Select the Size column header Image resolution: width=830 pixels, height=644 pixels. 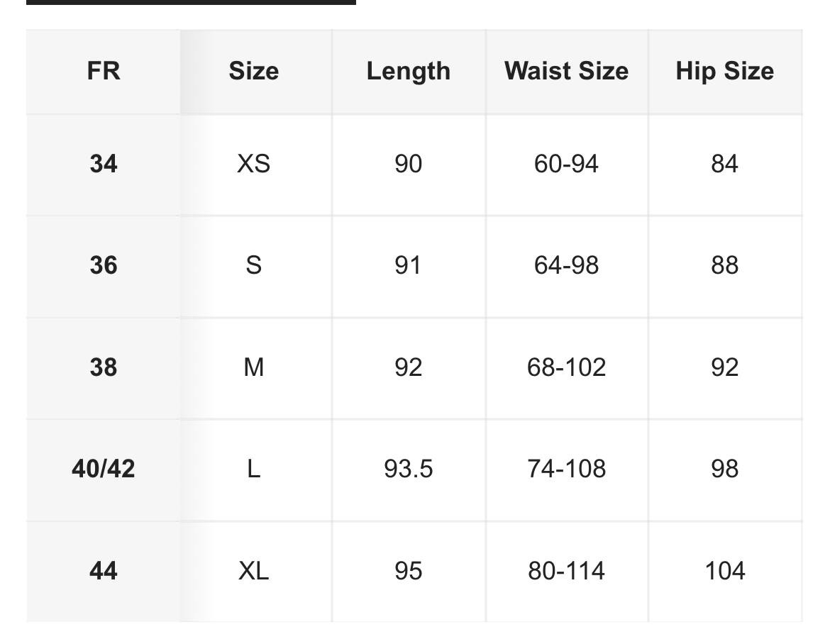click(x=253, y=72)
